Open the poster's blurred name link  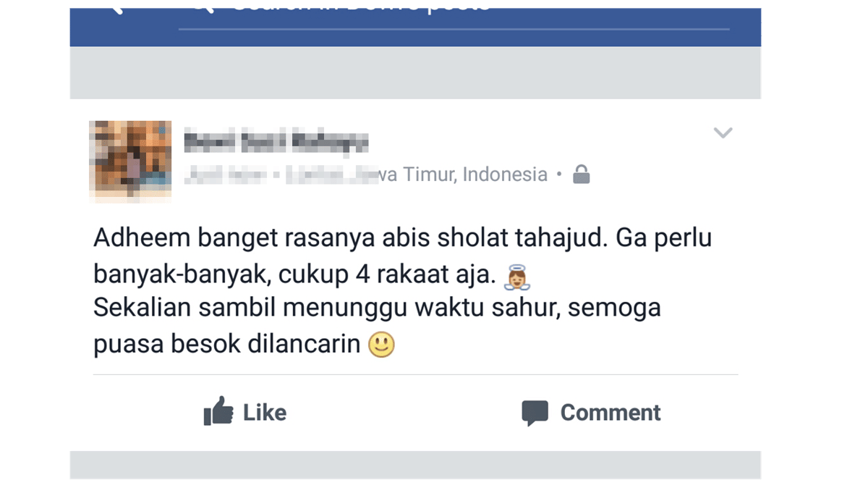click(276, 141)
